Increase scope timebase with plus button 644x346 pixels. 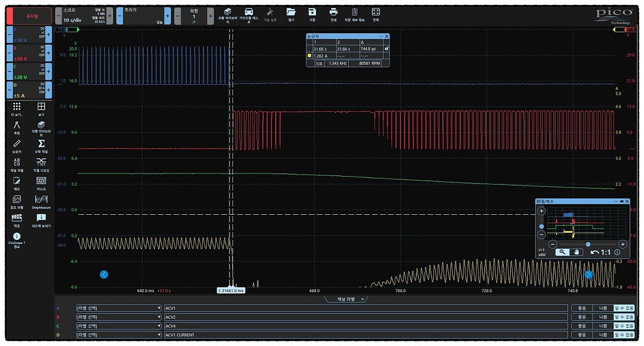click(110, 16)
